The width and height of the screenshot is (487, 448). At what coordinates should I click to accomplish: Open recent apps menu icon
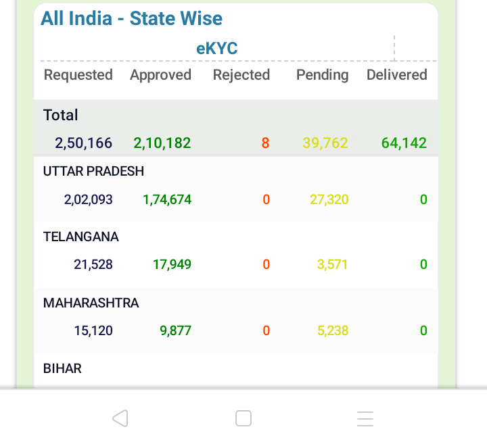click(365, 418)
